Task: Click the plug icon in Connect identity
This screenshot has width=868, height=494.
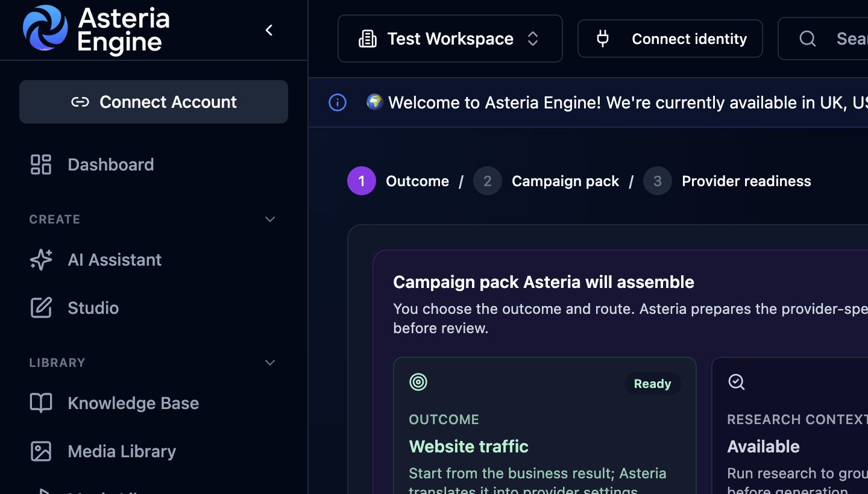Action: 602,39
